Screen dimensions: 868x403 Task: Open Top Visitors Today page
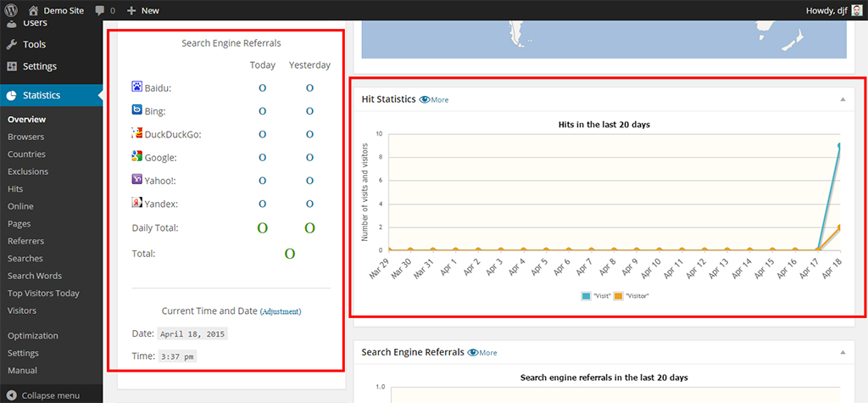(44, 294)
